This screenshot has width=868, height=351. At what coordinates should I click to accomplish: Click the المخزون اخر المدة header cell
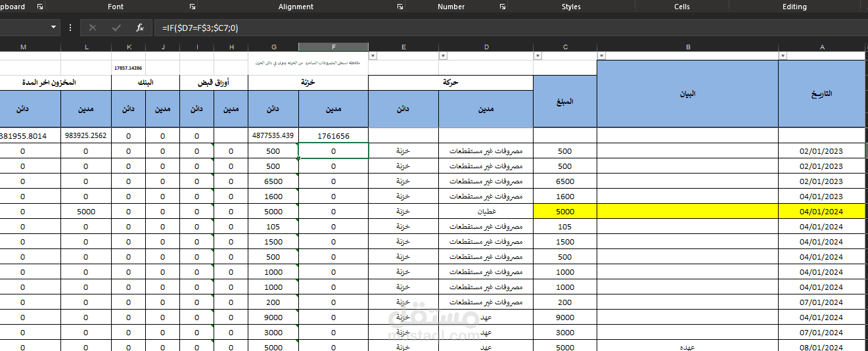(x=56, y=83)
